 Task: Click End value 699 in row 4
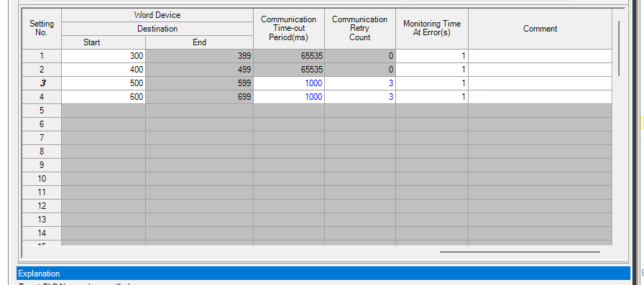pos(199,97)
